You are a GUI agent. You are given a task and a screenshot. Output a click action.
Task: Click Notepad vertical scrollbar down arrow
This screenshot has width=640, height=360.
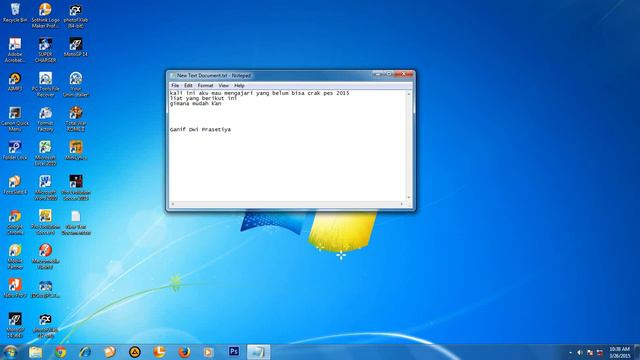click(x=409, y=198)
